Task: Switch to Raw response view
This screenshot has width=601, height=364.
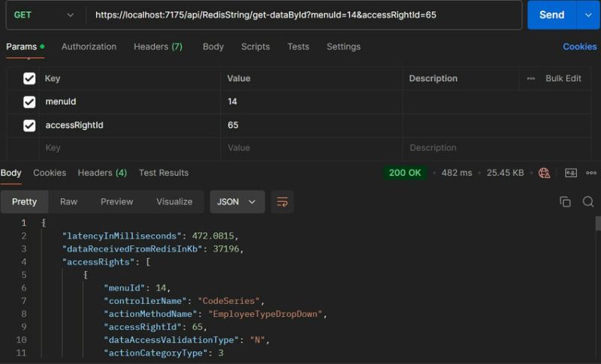Action: [68, 202]
